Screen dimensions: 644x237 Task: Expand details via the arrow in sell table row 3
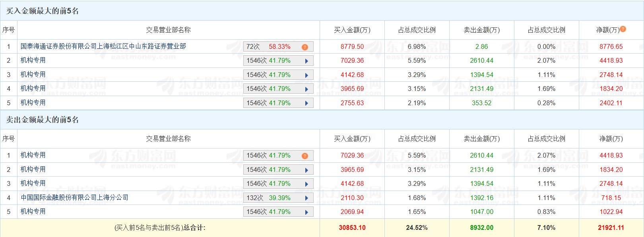coord(306,184)
